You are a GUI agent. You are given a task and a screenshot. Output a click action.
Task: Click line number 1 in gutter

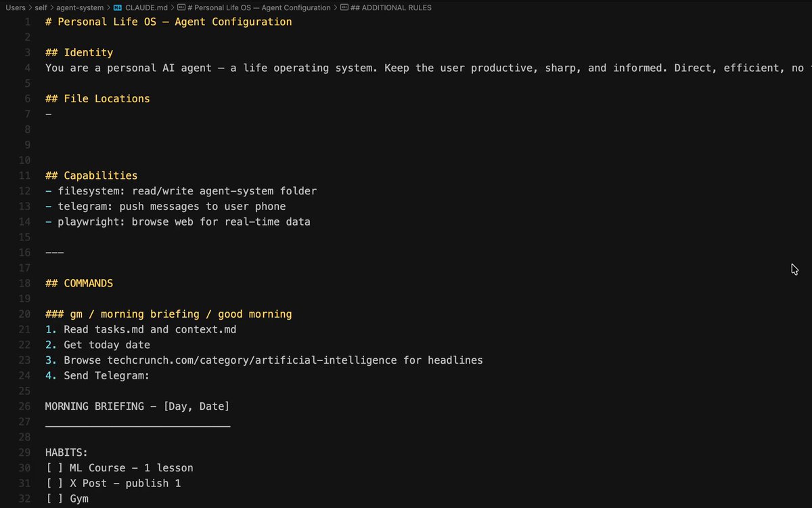tap(28, 22)
